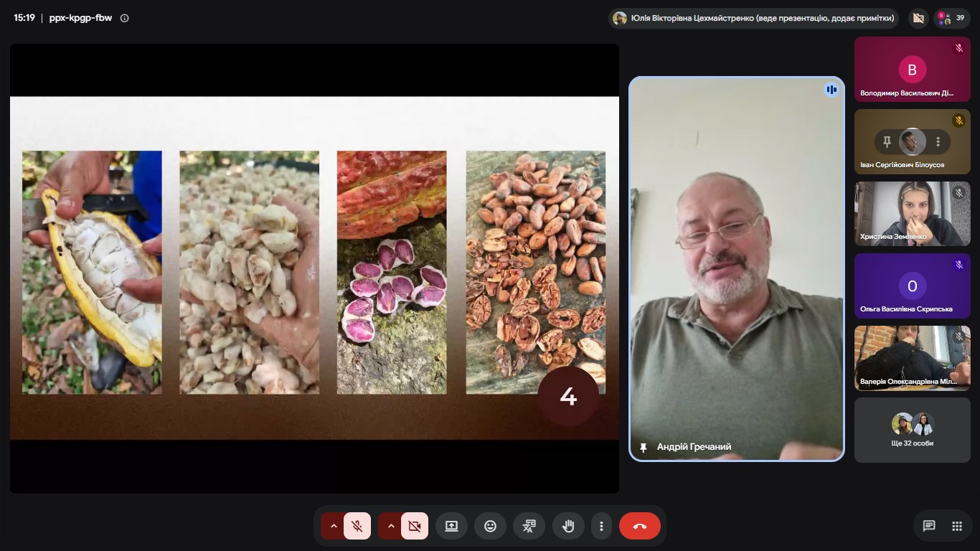The height and width of the screenshot is (551, 980).
Task: Click the name label 'Іван Сергійович Білоусов'
Action: tap(903, 165)
